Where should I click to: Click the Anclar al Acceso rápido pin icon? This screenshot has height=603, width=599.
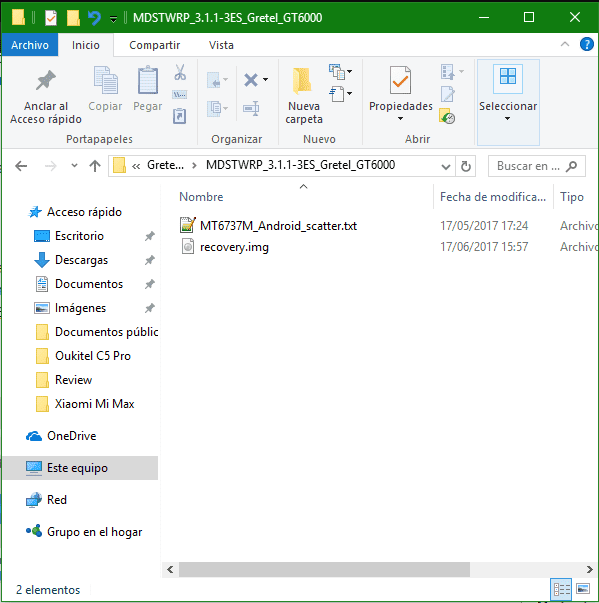[46, 80]
